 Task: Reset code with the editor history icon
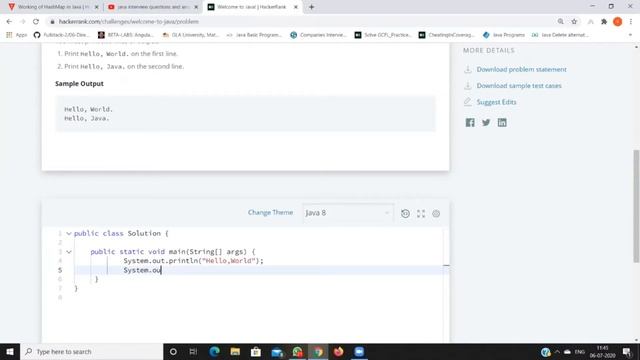tap(405, 213)
